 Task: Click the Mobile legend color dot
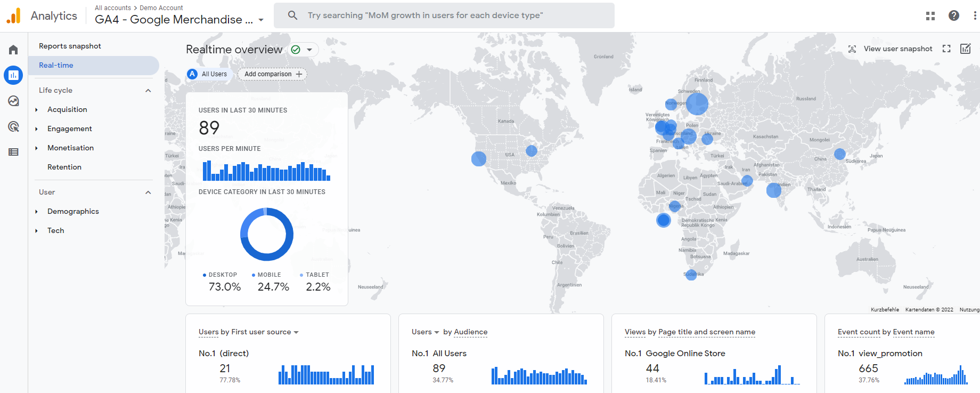[254, 275]
